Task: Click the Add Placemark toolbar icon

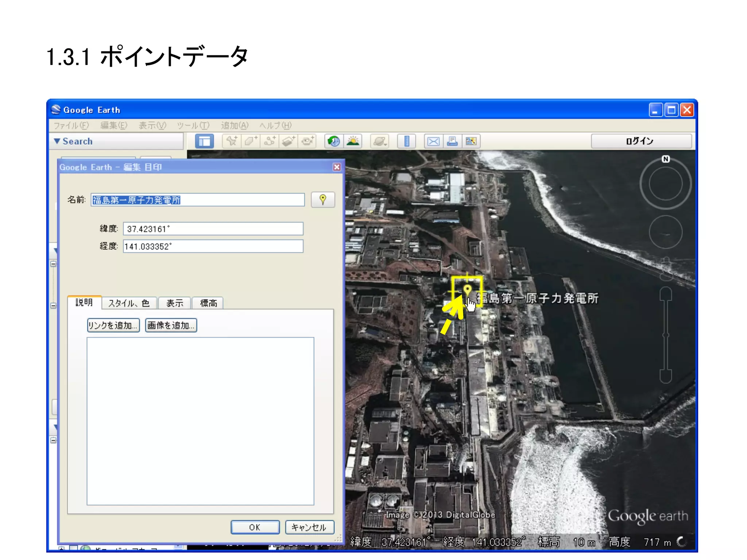Action: click(x=232, y=141)
